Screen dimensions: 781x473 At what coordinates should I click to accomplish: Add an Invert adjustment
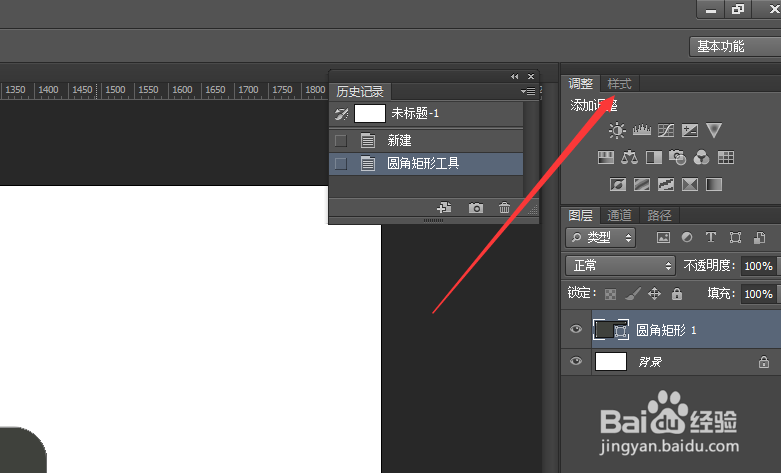618,185
